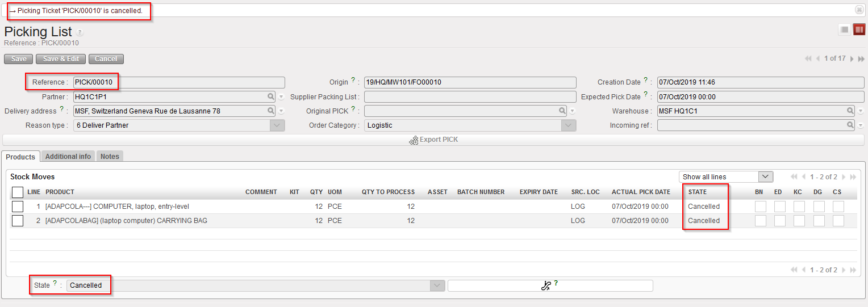
Task: Open the Show all lines dropdown
Action: coord(766,177)
